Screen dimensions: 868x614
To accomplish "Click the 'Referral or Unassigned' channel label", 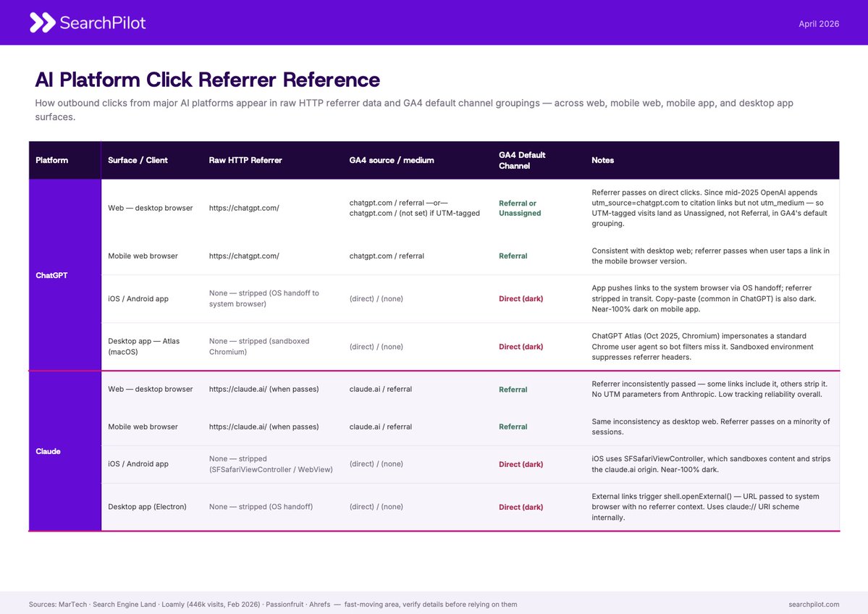I will pyautogui.click(x=520, y=209).
